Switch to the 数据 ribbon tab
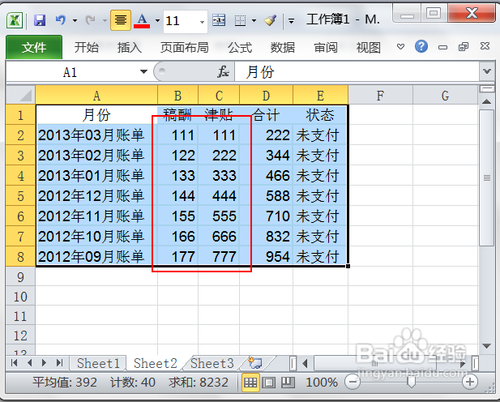The height and width of the screenshot is (402, 500). [x=282, y=48]
